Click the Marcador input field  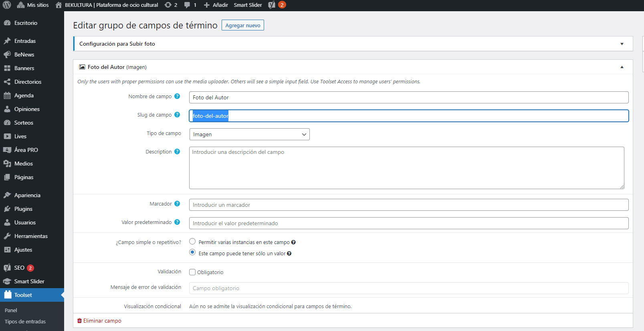tap(408, 205)
